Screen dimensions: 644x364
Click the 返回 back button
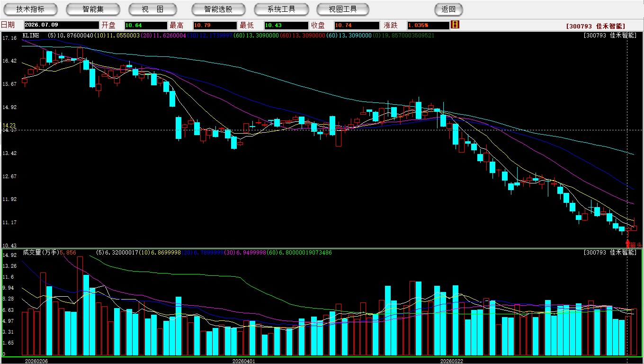tap(448, 9)
